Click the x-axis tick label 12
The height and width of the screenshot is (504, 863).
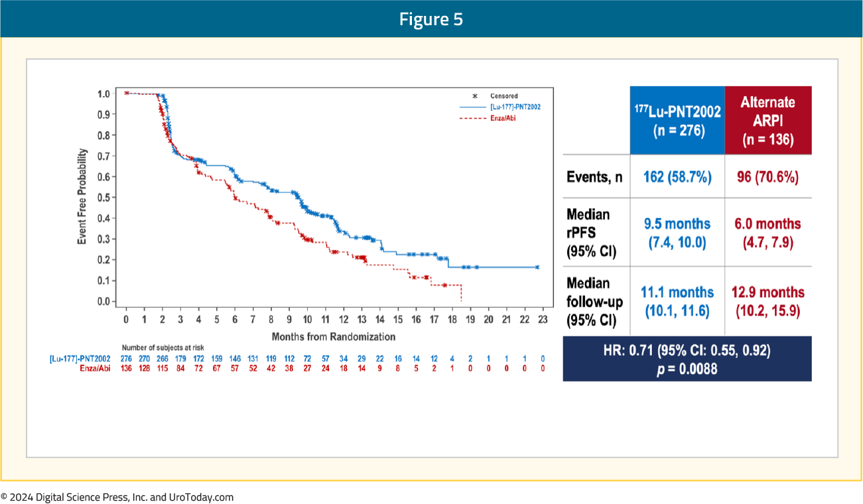pos(343,320)
